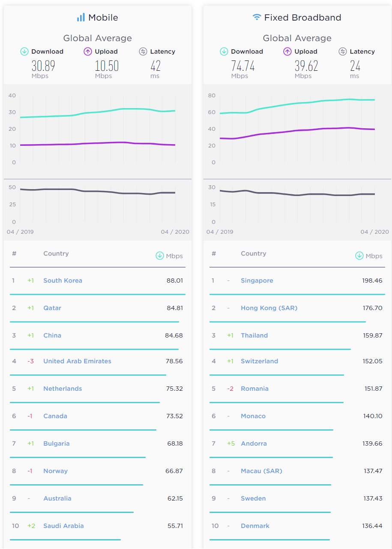The width and height of the screenshot is (392, 549).
Task: Click the Mobile download speed line chart
Action: point(98,113)
